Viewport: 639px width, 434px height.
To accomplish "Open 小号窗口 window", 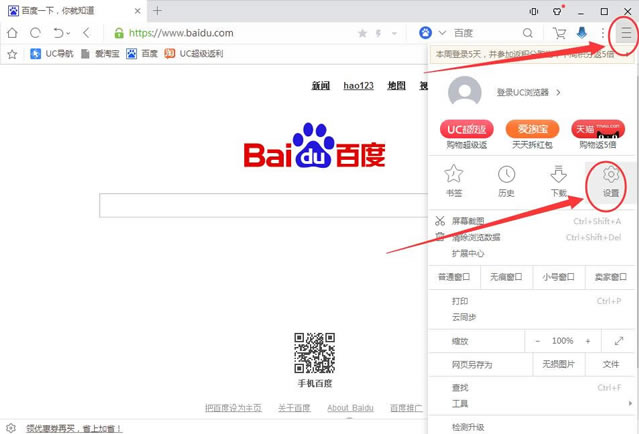I will pos(558,277).
